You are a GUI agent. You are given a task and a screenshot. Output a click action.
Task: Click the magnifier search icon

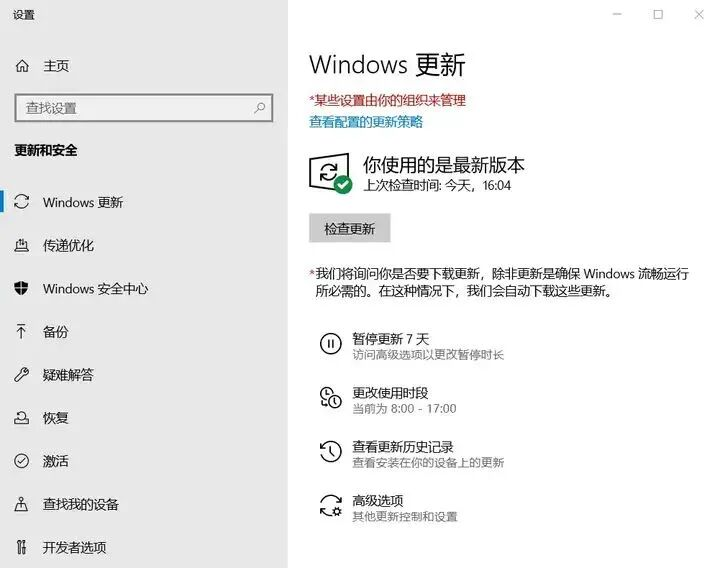coord(259,108)
